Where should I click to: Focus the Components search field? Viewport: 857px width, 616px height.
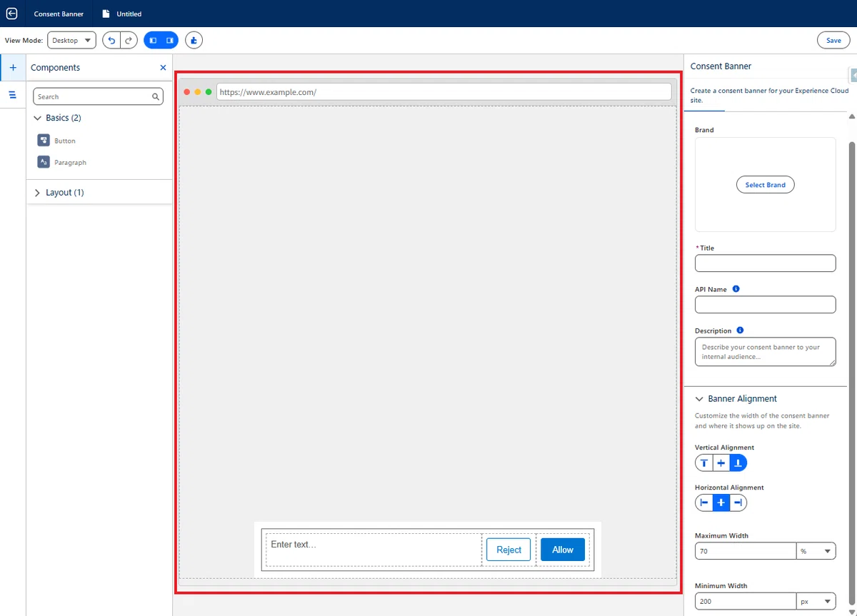(x=98, y=96)
